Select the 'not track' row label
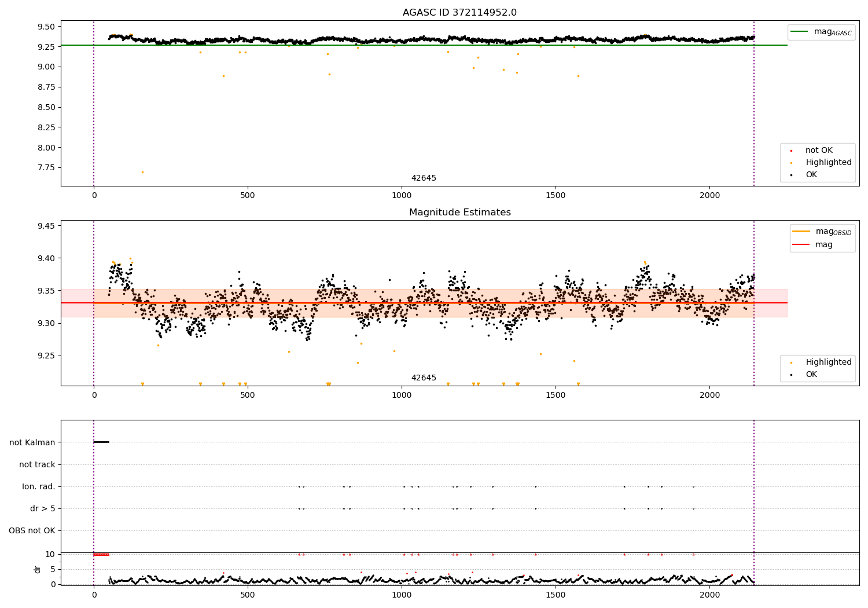The width and height of the screenshot is (868, 608). [37, 464]
